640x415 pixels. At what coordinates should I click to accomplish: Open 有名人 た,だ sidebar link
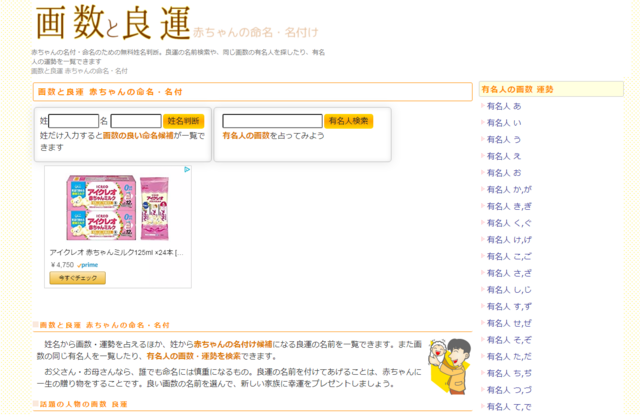point(509,356)
